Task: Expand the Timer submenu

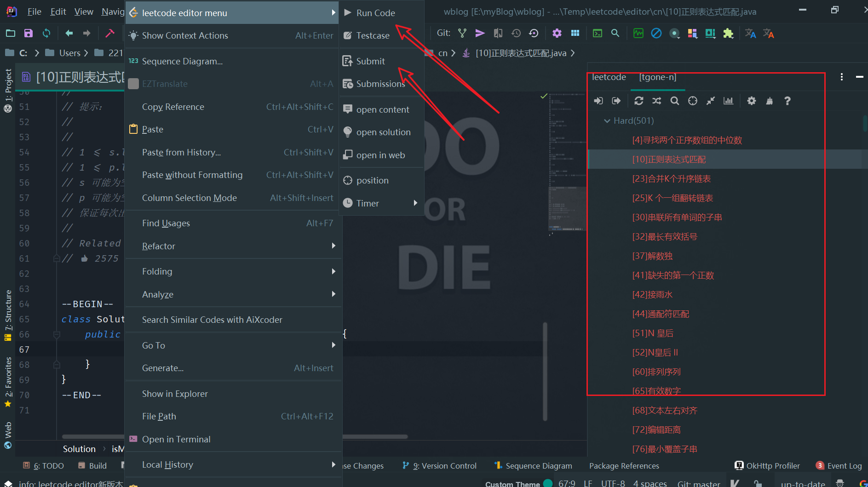Action: pyautogui.click(x=381, y=203)
